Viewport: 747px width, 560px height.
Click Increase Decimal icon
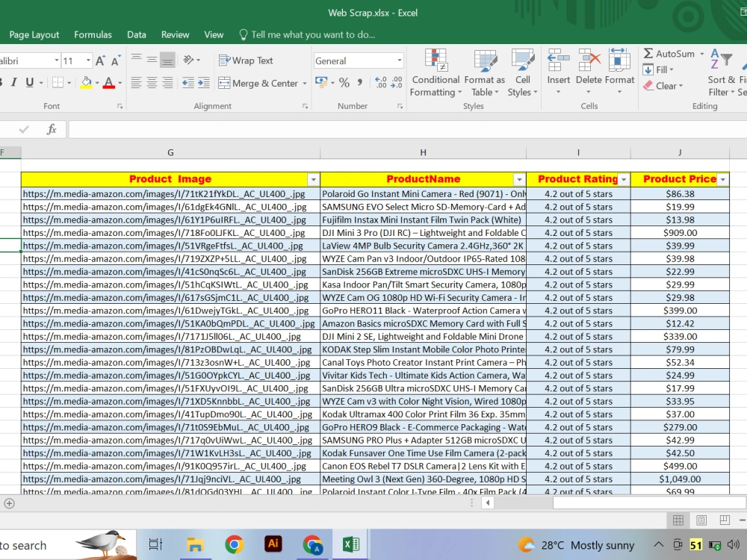[x=381, y=82]
